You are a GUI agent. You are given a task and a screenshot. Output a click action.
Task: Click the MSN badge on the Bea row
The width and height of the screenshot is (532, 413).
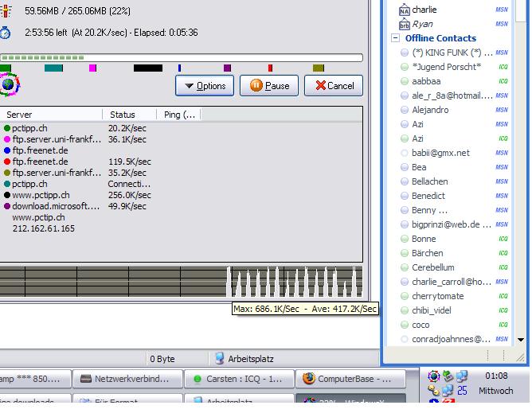[x=502, y=167]
